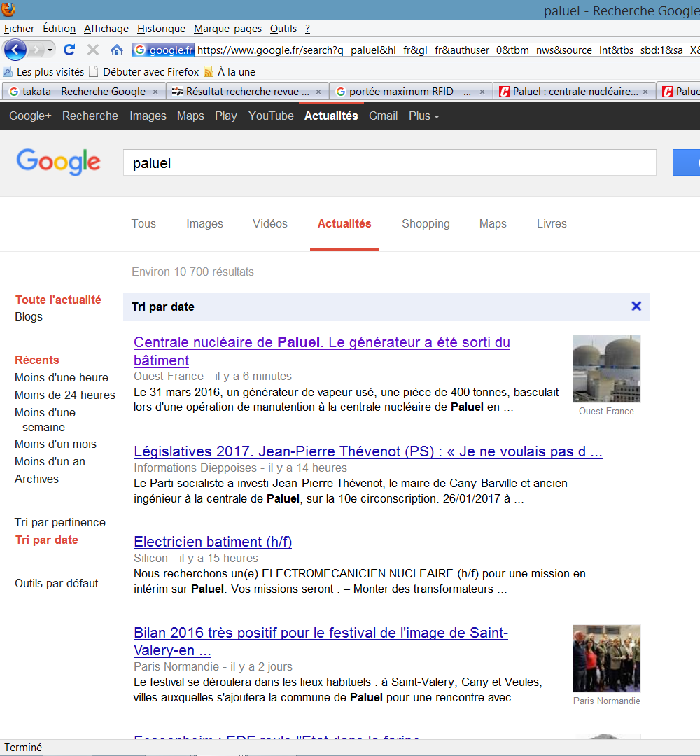The width and height of the screenshot is (700, 756).
Task: Close the portée maximum RFID tab
Action: (x=482, y=92)
